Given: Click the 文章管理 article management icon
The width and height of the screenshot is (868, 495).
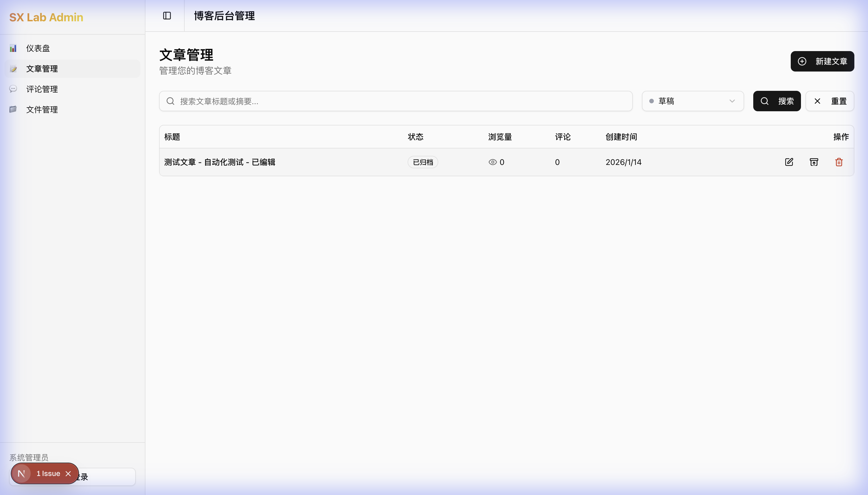Looking at the screenshot, I should [13, 68].
